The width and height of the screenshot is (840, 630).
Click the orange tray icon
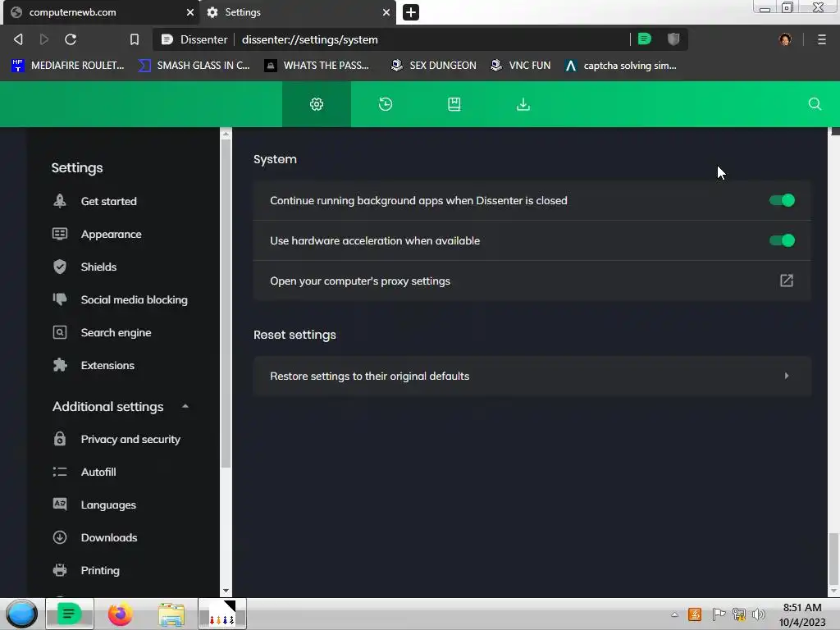[695, 614]
